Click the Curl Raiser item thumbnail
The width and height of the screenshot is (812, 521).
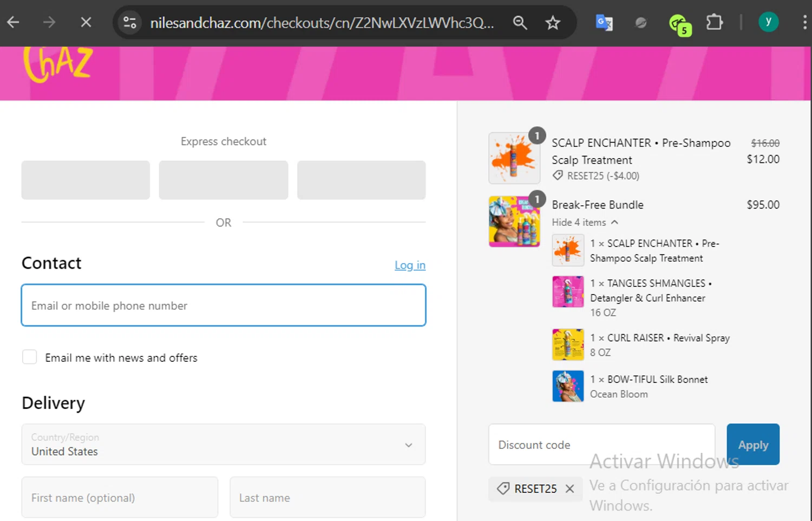coord(568,344)
